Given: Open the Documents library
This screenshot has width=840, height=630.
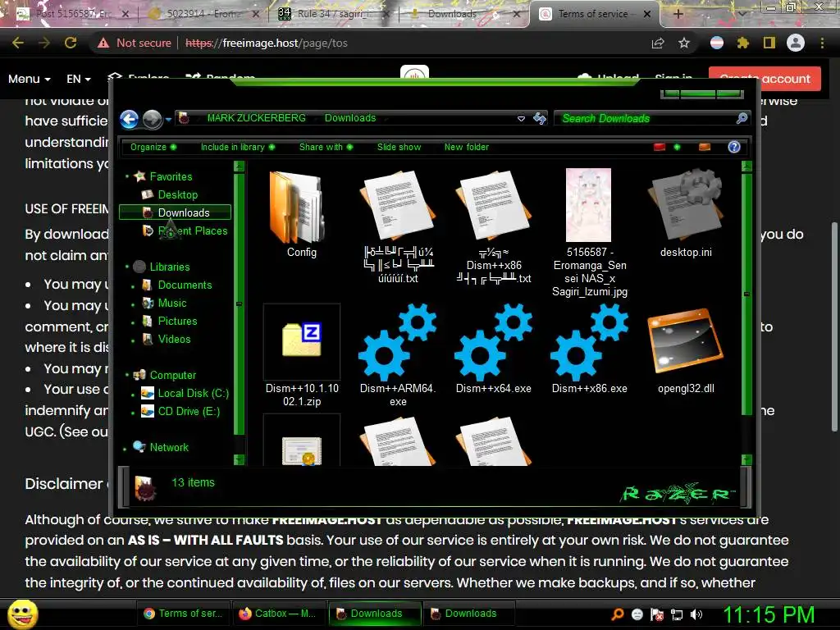Looking at the screenshot, I should 185,285.
